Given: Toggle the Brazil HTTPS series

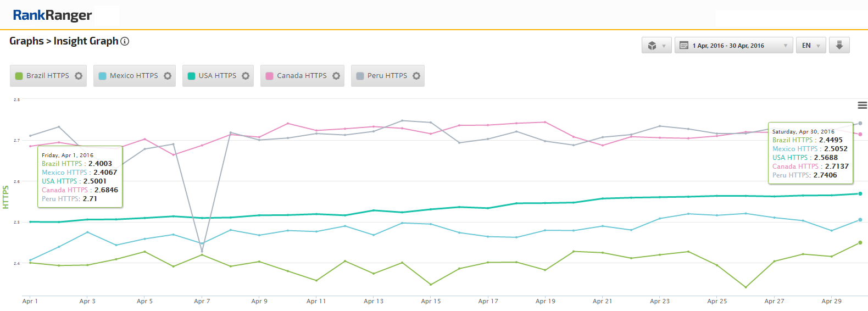Looking at the screenshot, I should (x=47, y=76).
